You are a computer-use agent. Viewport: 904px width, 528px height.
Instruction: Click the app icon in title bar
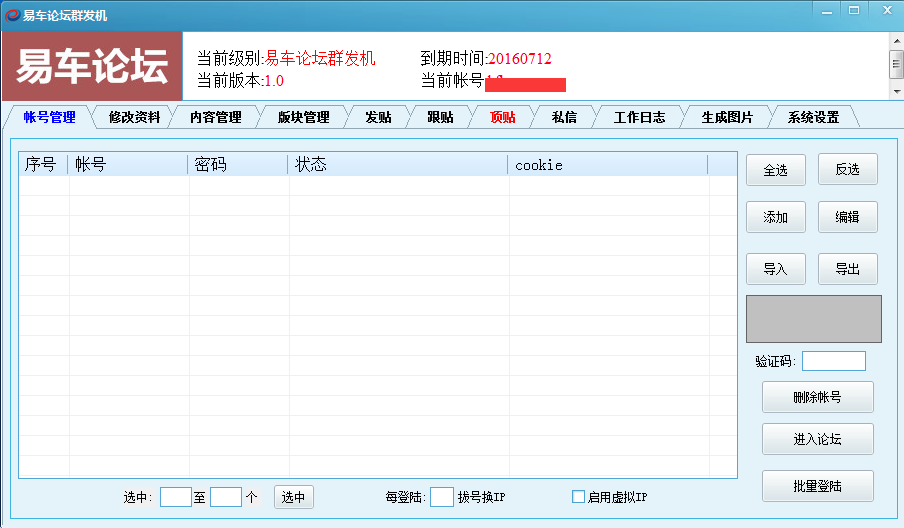click(x=12, y=15)
